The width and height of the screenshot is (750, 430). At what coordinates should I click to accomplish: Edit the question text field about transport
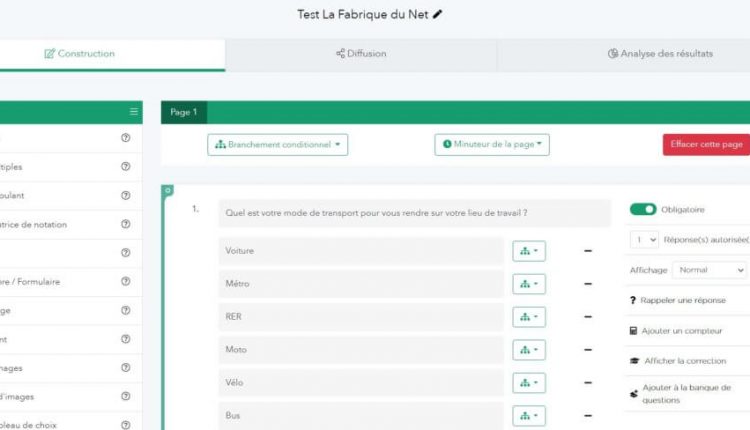click(x=415, y=213)
